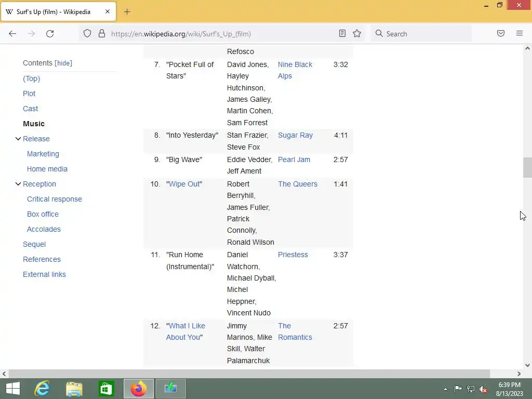Open the Firefox hamburger menu
The image size is (532, 399).
point(520,34)
